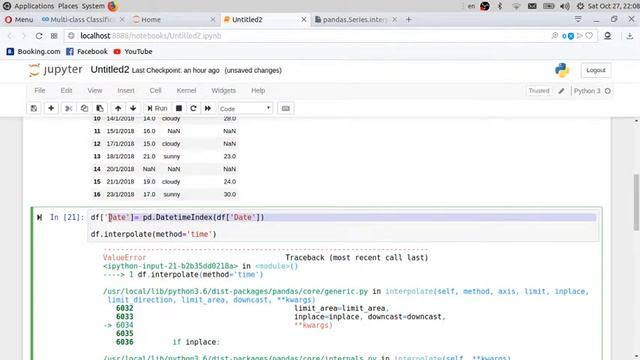This screenshot has width=640, height=360.
Task: Paste cells below icon
Action: (x=100, y=108)
